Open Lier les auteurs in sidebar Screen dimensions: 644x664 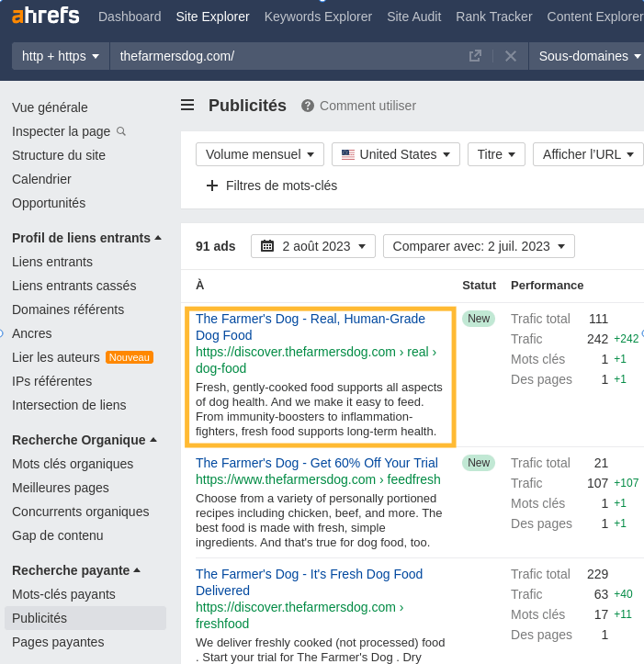(x=56, y=357)
